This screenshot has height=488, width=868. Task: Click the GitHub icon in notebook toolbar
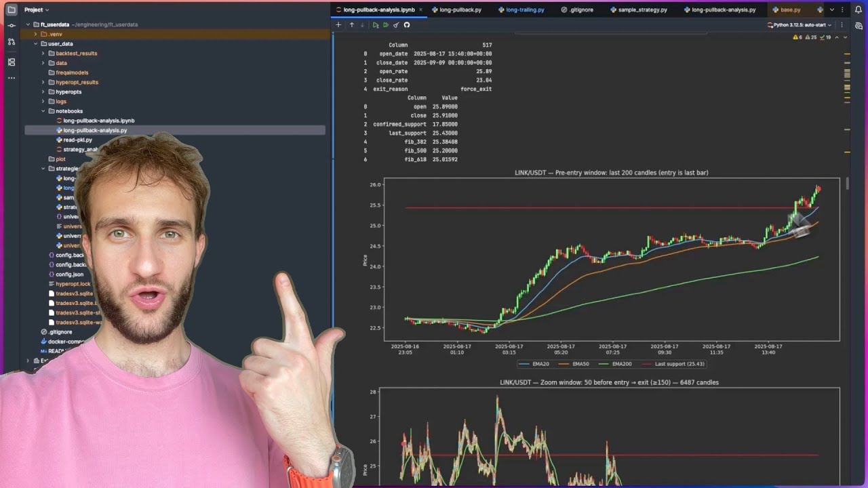click(407, 25)
